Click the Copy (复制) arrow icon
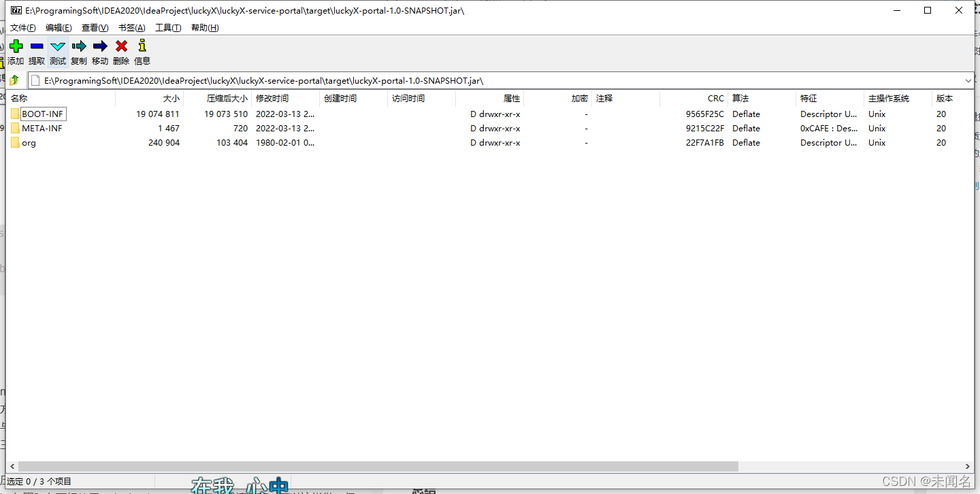The height and width of the screenshot is (494, 980). tap(79, 46)
